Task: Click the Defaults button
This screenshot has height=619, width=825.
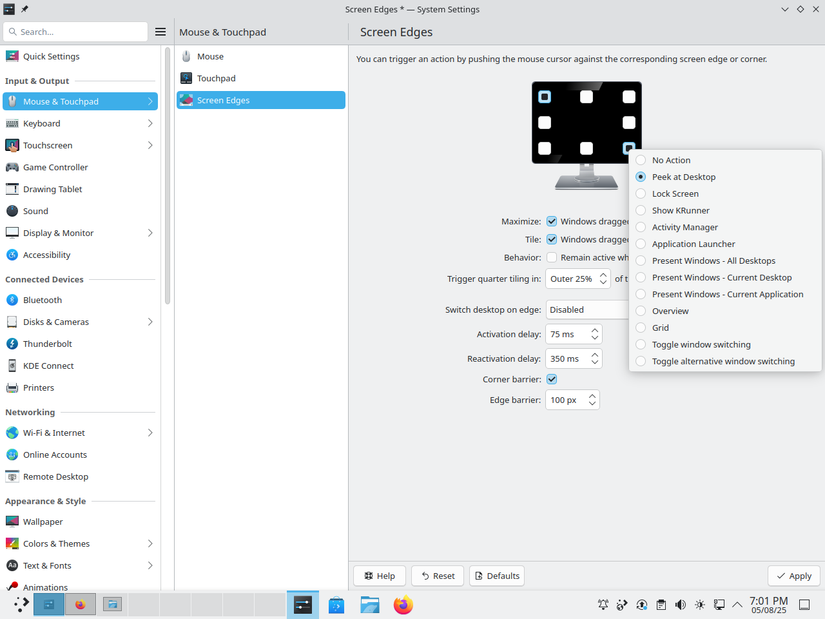Action: click(497, 575)
